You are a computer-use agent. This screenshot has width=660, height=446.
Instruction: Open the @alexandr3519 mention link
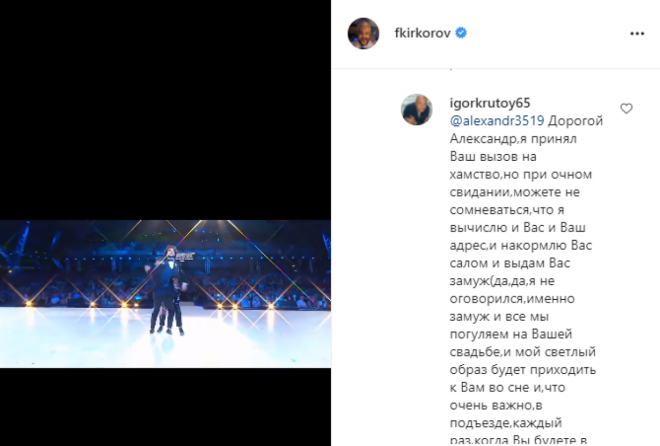(x=497, y=121)
